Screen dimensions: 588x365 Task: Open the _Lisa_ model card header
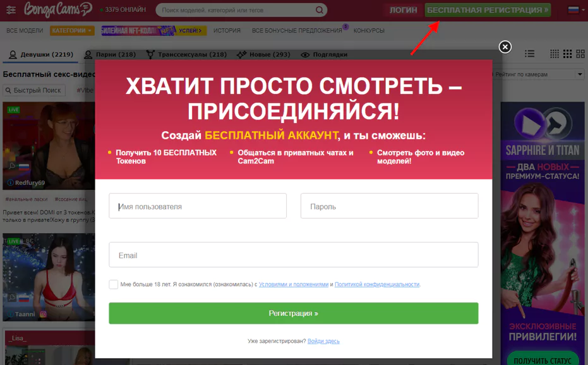click(x=50, y=338)
